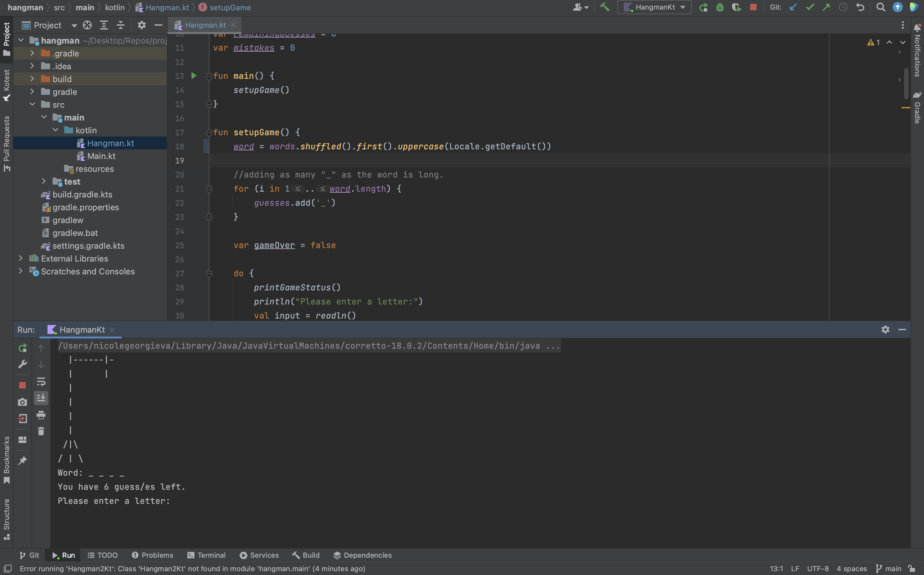Clear the Run console with the trash icon
The height and width of the screenshot is (575, 924).
coord(41,431)
